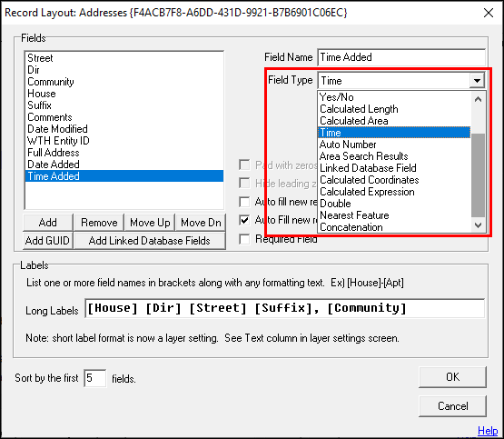Click the OK button
The height and width of the screenshot is (439, 504).
coord(452,377)
